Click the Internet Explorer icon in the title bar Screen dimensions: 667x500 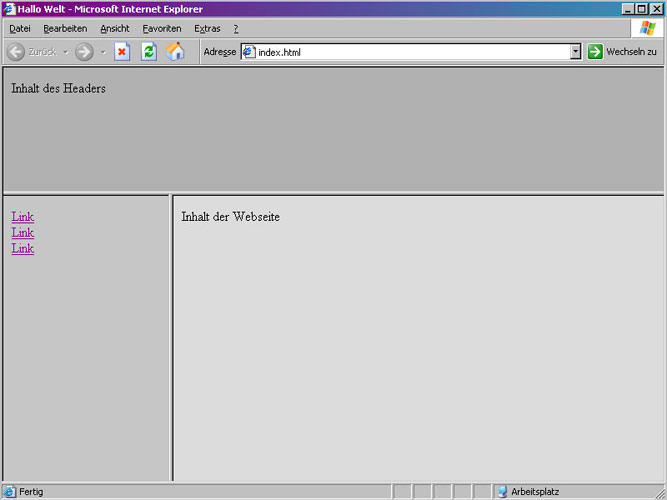[9, 9]
